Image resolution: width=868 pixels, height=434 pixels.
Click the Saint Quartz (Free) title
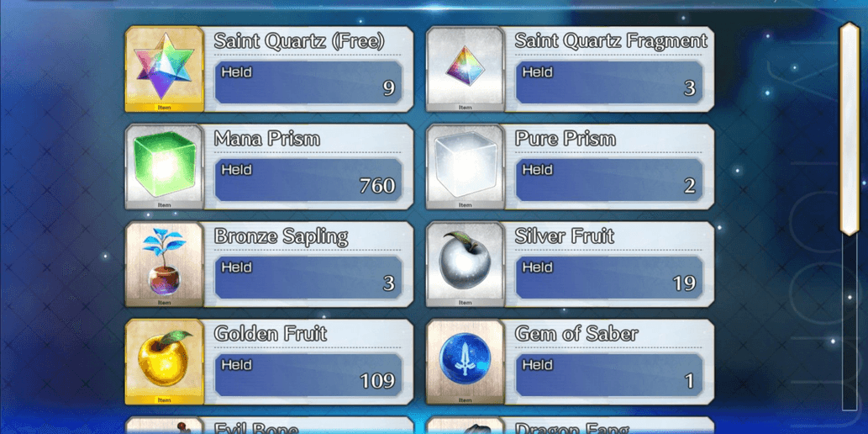(x=299, y=41)
